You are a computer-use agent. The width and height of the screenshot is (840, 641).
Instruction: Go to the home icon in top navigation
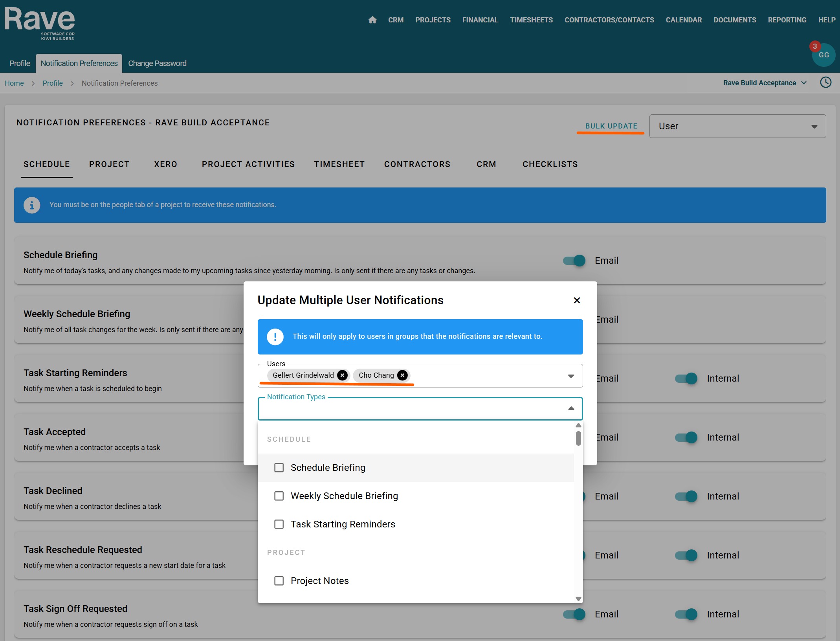click(372, 20)
